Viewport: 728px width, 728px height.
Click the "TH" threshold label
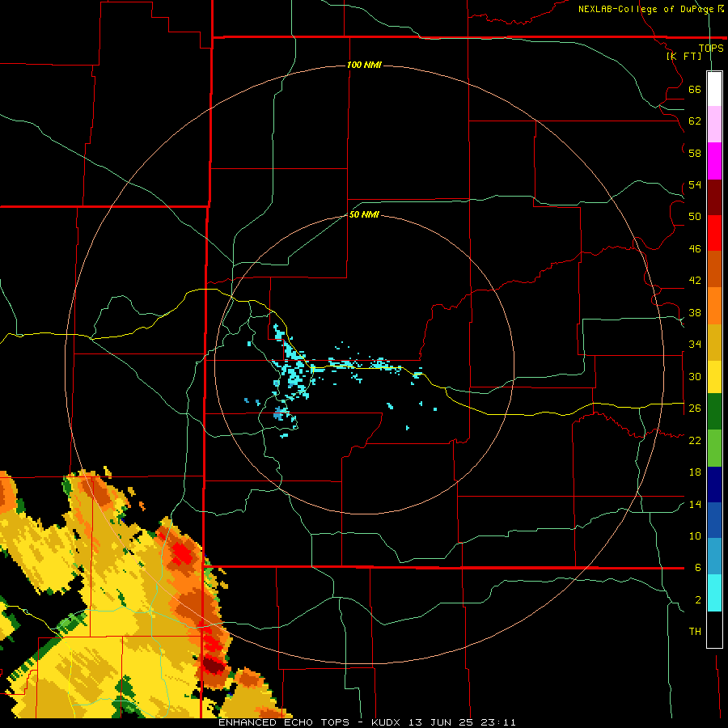coord(695,631)
